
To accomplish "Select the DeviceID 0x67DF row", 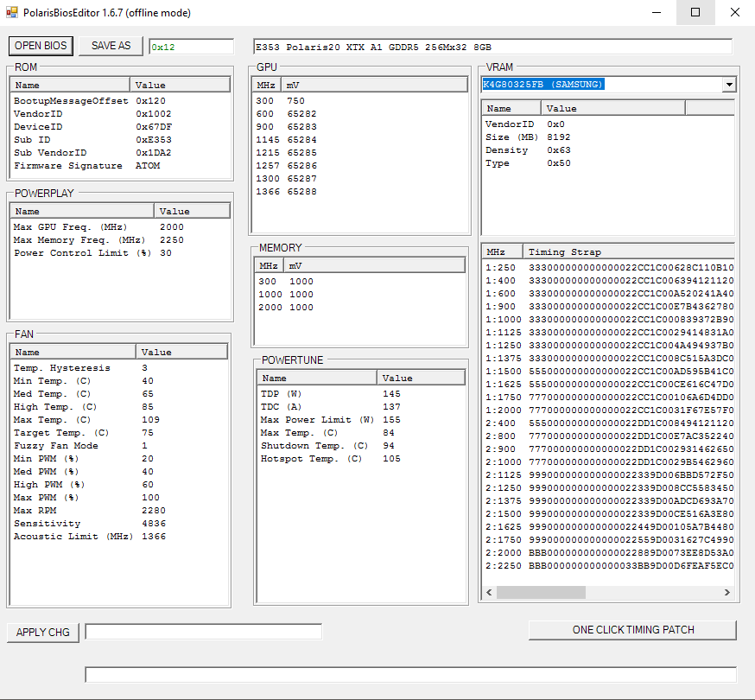I will [x=120, y=127].
